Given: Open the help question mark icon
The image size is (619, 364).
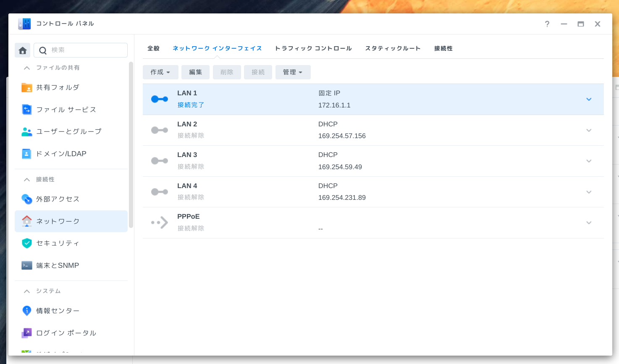Looking at the screenshot, I should 547,24.
